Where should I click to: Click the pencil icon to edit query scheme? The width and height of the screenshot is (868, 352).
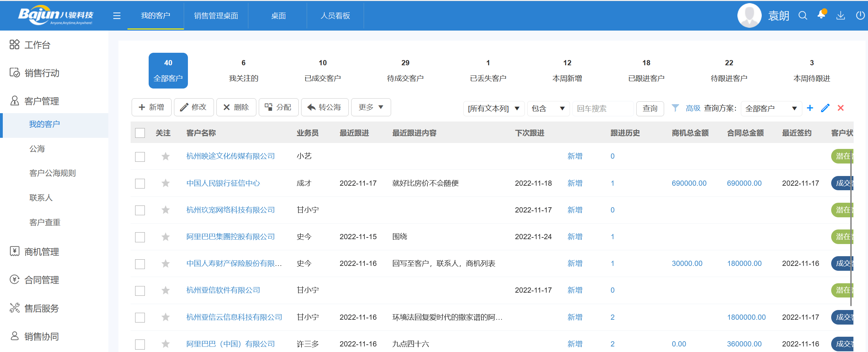click(x=825, y=108)
